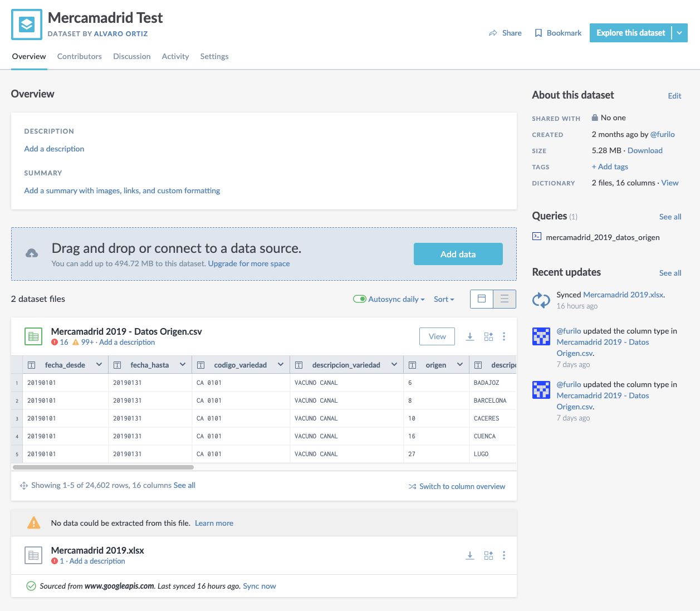Viewport: 700px width, 611px height.
Task: Click Learn more link in warning banner
Action: click(x=214, y=523)
